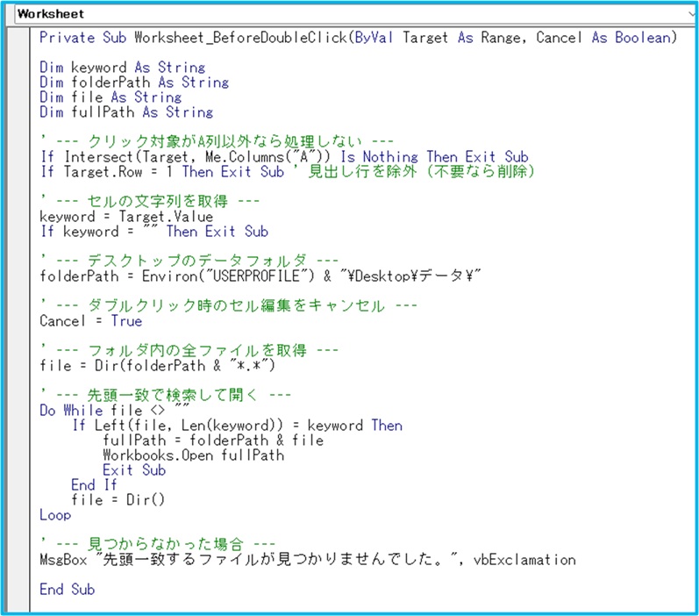Click the file = Dir() line
The height and width of the screenshot is (616, 699).
point(118,500)
